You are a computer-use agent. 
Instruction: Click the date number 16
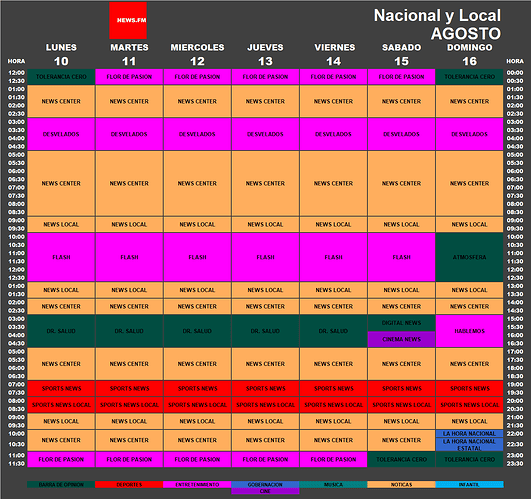tap(470, 61)
